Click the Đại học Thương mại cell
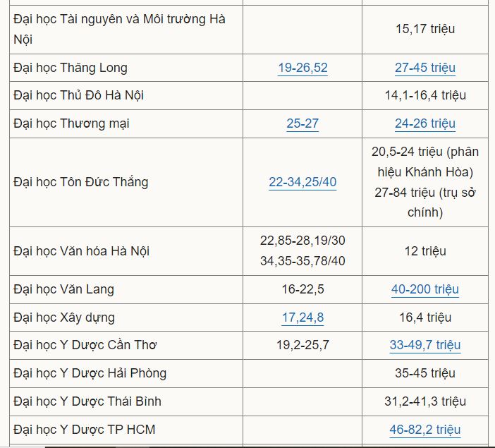The width and height of the screenshot is (495, 448). coord(72,123)
